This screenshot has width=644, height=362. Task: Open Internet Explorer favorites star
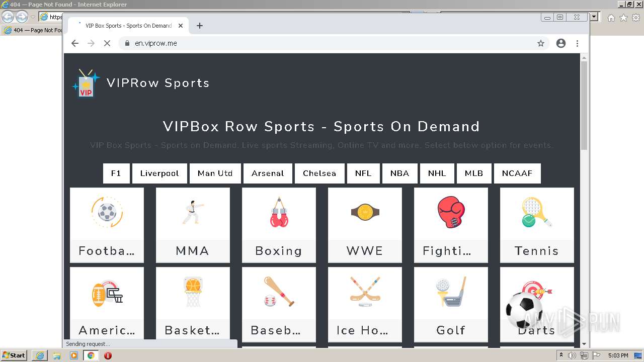(623, 18)
